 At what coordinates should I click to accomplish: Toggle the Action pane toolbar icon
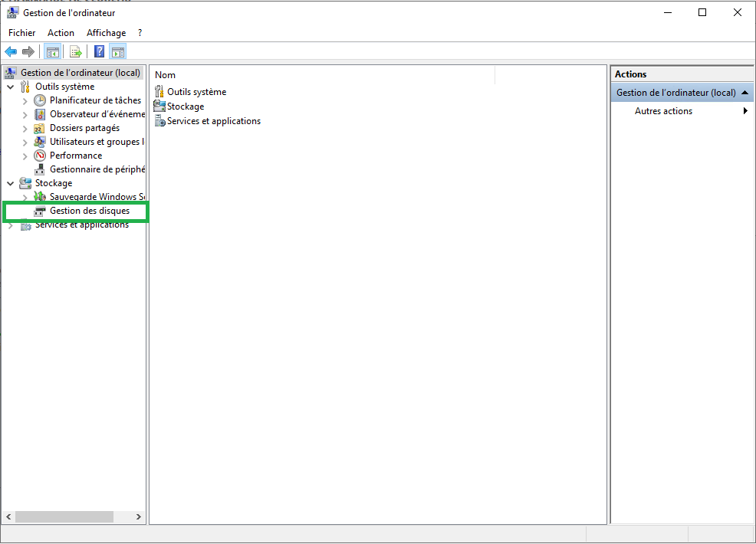118,51
